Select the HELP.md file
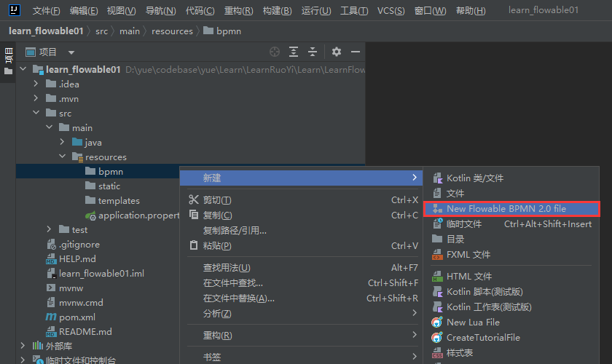This screenshot has width=612, height=364. [x=77, y=259]
